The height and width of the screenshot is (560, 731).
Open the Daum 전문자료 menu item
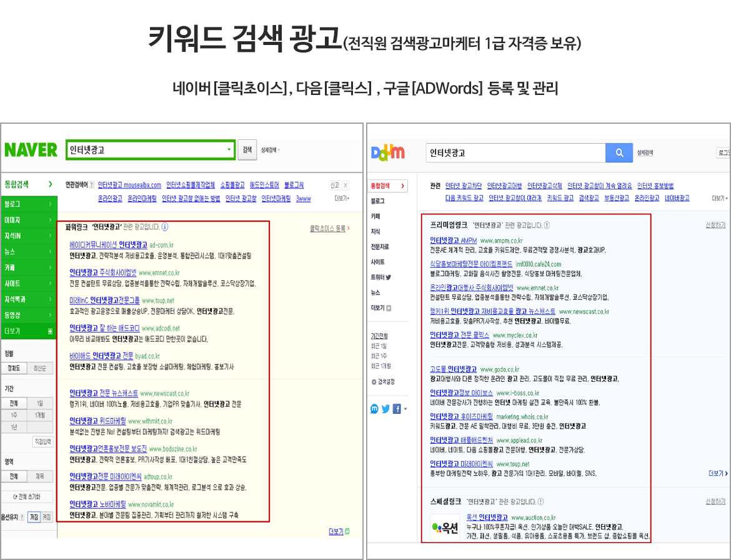point(380,247)
